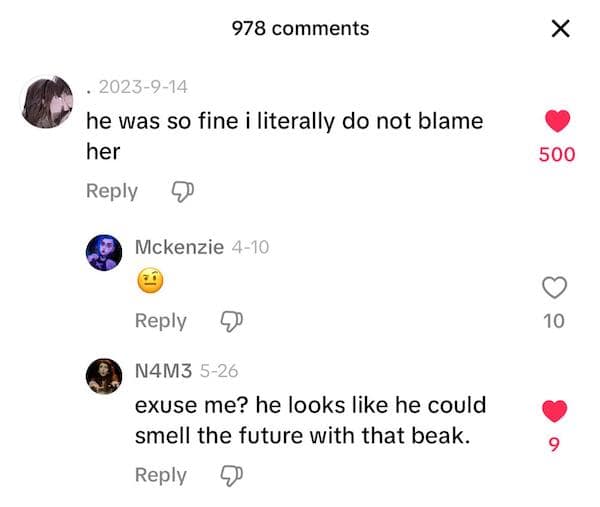
Task: Click the 2023-9-14 comment date
Action: tap(143, 86)
